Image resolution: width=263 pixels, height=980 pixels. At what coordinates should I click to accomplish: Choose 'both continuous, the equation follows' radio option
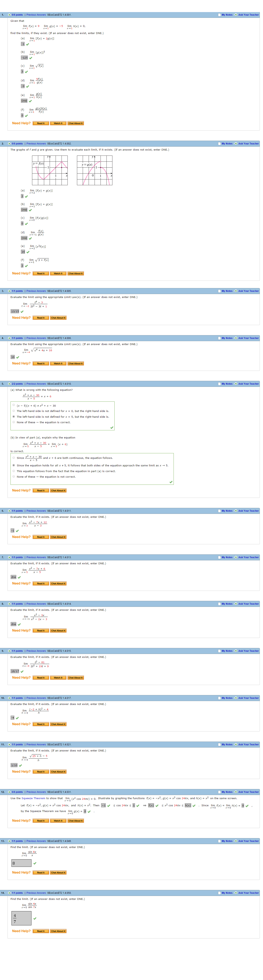pyautogui.click(x=14, y=458)
